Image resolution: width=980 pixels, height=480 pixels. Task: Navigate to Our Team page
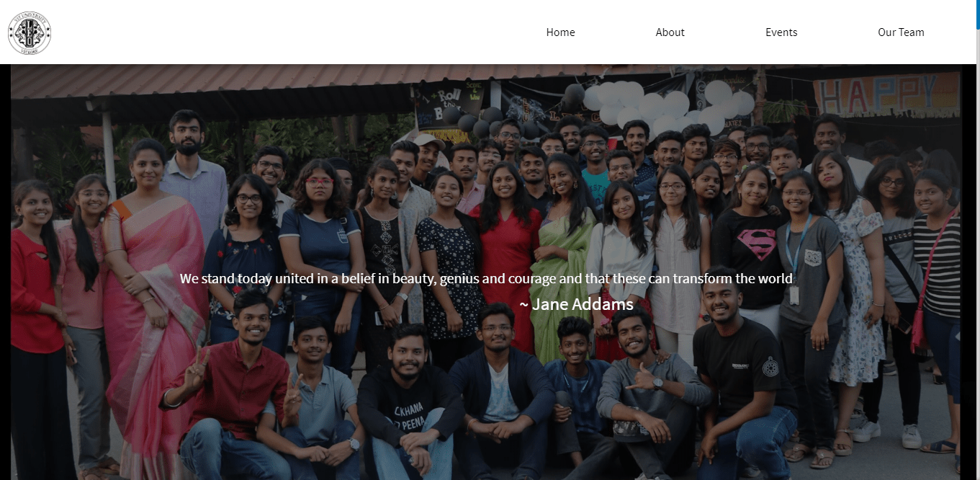(x=901, y=32)
